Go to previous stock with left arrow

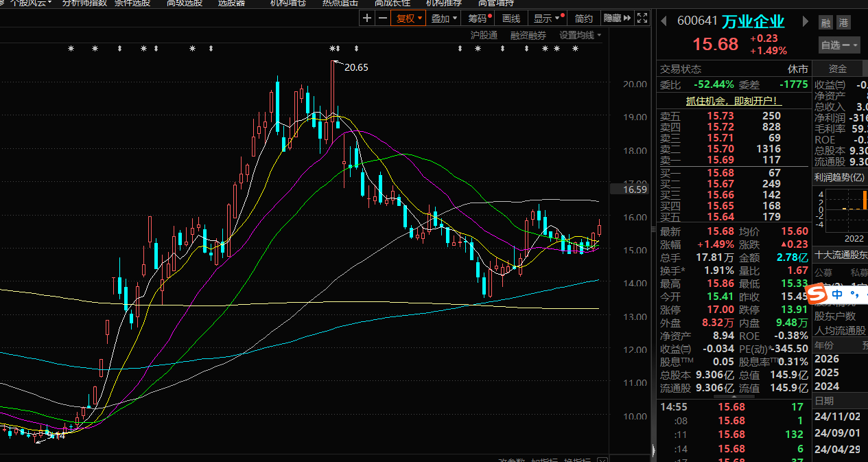(664, 22)
